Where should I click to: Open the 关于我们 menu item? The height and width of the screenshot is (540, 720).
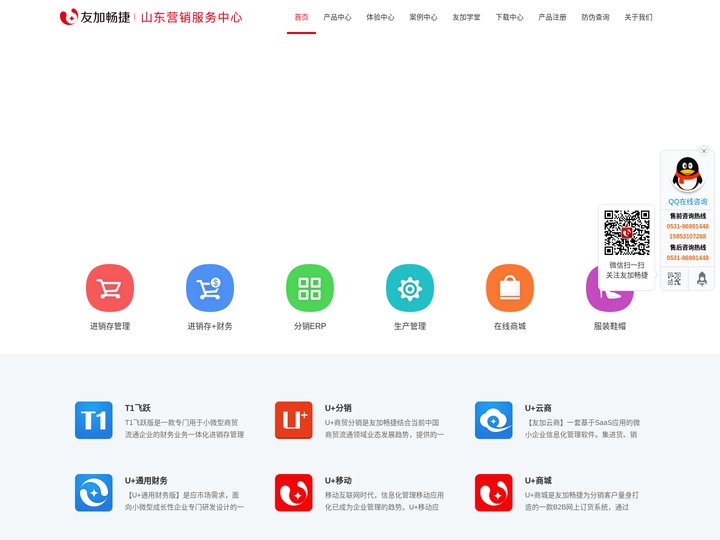coord(638,17)
